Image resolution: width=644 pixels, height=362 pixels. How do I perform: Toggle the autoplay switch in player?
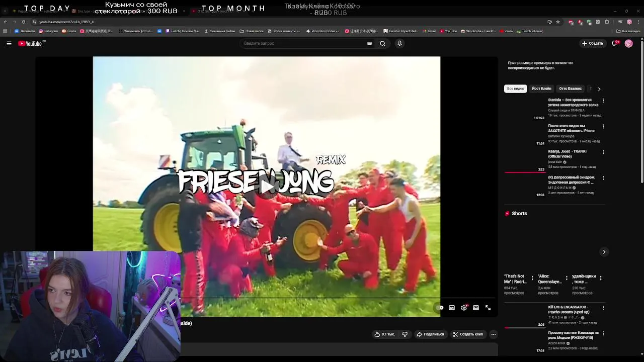point(440,308)
